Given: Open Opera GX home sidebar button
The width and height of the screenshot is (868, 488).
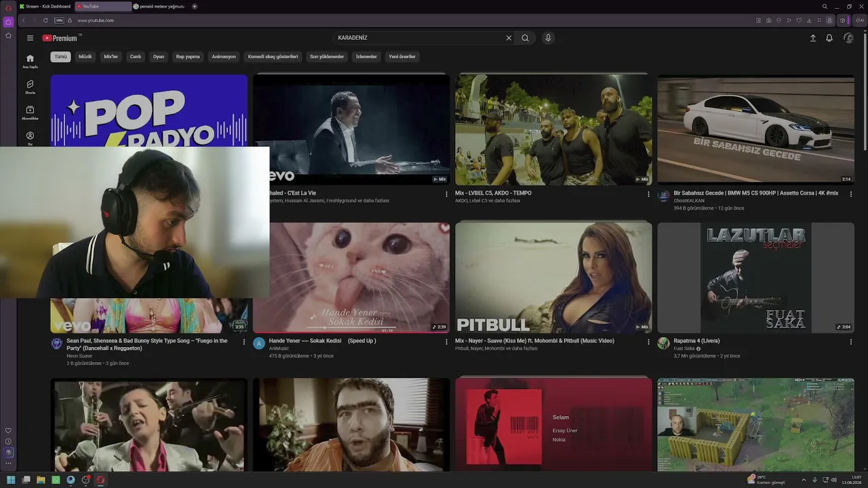Looking at the screenshot, I should 8,22.
